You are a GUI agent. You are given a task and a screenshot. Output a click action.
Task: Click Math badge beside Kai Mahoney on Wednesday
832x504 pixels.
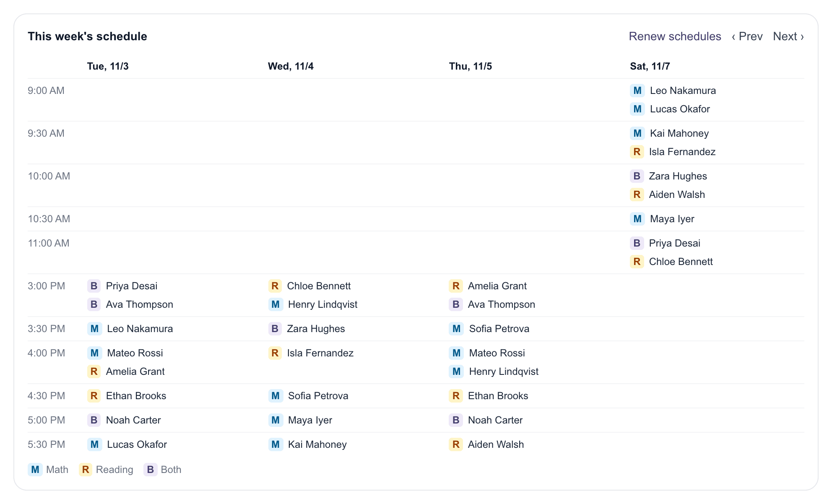pyautogui.click(x=276, y=444)
